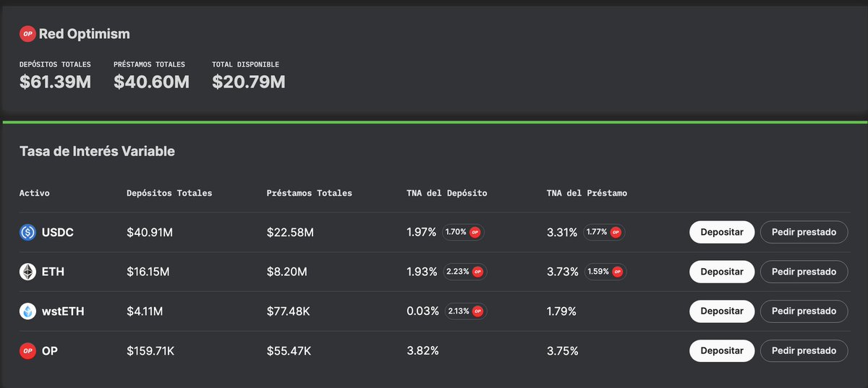The height and width of the screenshot is (388, 868).
Task: Click the 1.79% wstETH borrow rate
Action: (561, 311)
